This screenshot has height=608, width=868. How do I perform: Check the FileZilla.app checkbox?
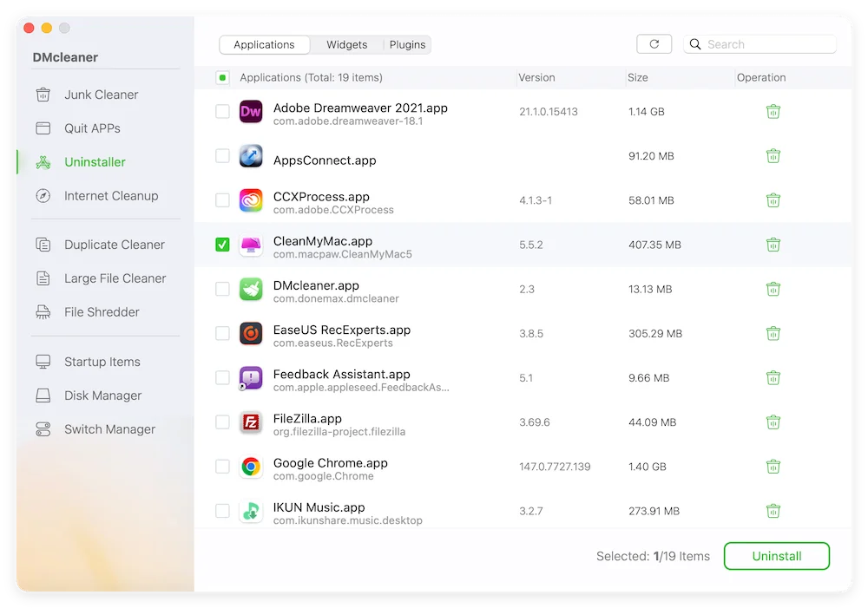tap(222, 422)
